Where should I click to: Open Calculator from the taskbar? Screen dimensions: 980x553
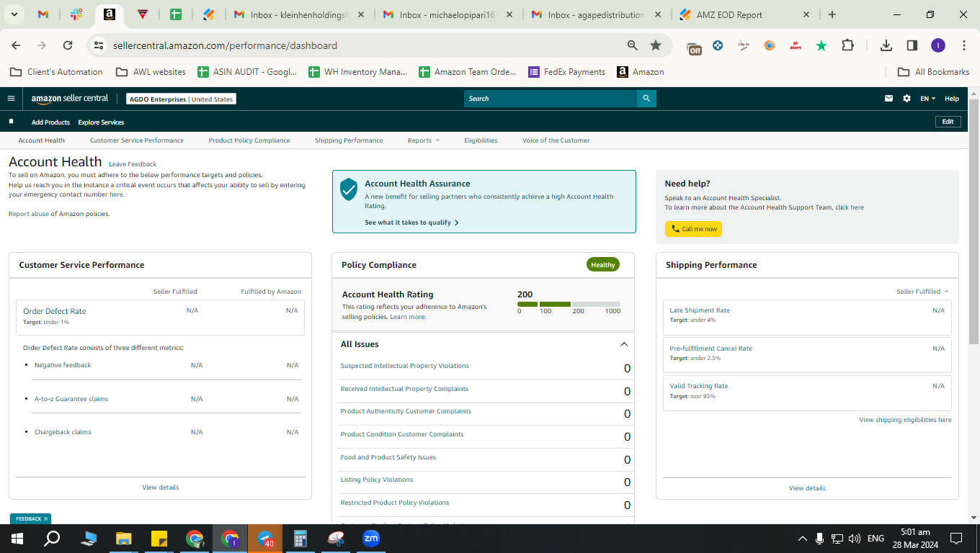point(300,538)
